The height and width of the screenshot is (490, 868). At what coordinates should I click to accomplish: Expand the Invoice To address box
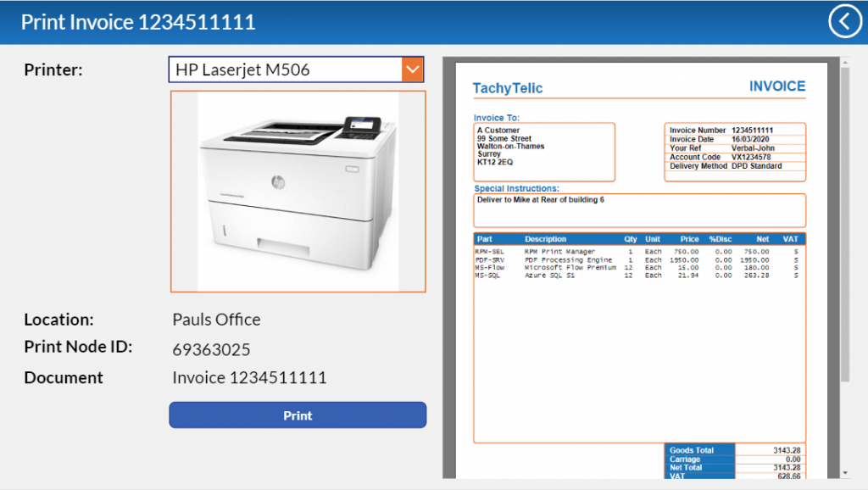coord(543,151)
